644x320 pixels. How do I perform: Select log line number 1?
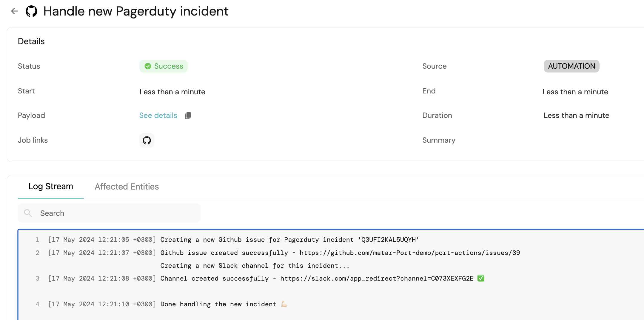pos(37,240)
